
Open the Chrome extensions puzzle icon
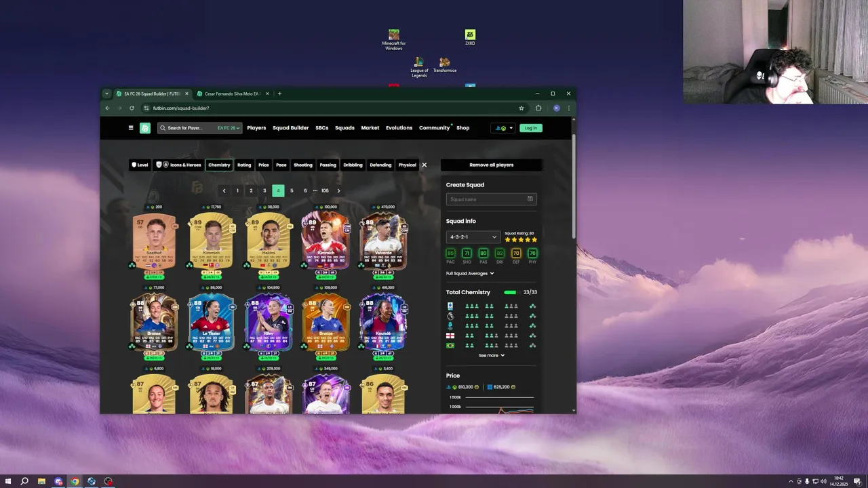[x=538, y=108]
